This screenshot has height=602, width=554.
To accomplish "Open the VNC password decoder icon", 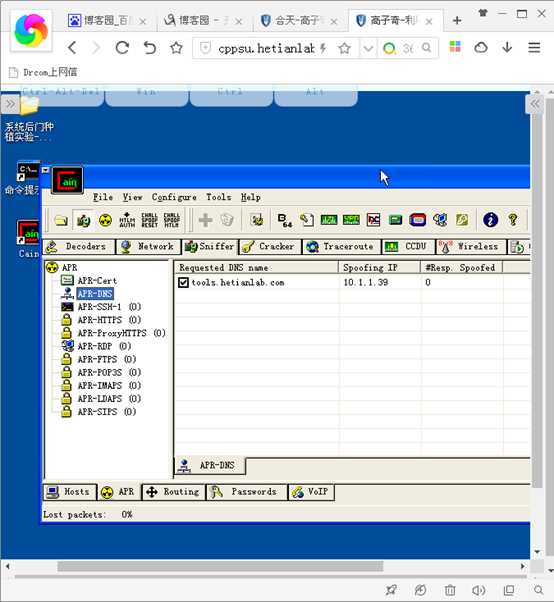I will click(x=374, y=220).
